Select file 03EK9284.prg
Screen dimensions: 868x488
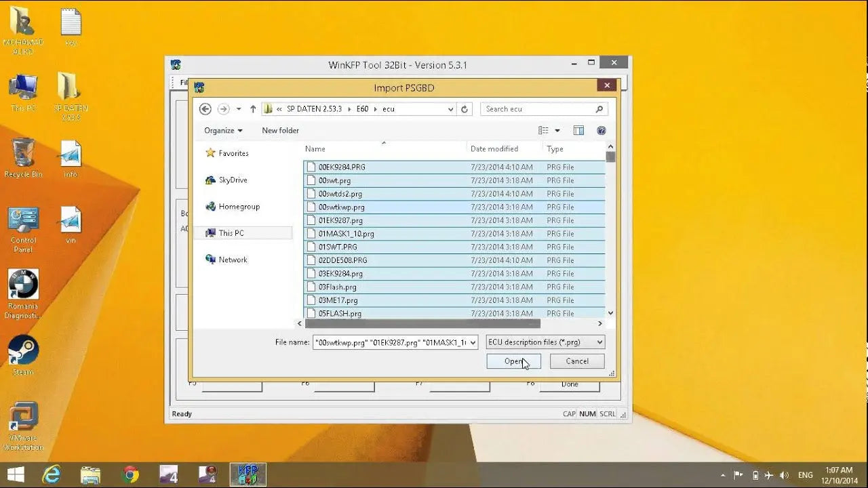coord(454,274)
